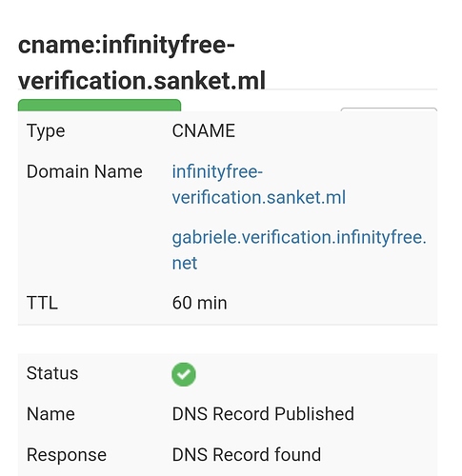Viewport: 462px width, 476px height.
Task: Click the Domain Name label
Action: coord(85,171)
